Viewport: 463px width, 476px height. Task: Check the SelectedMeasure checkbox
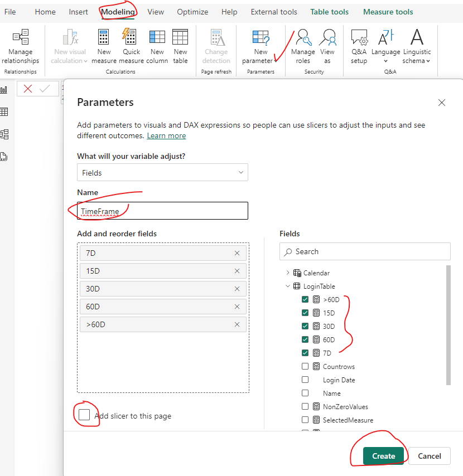[305, 420]
